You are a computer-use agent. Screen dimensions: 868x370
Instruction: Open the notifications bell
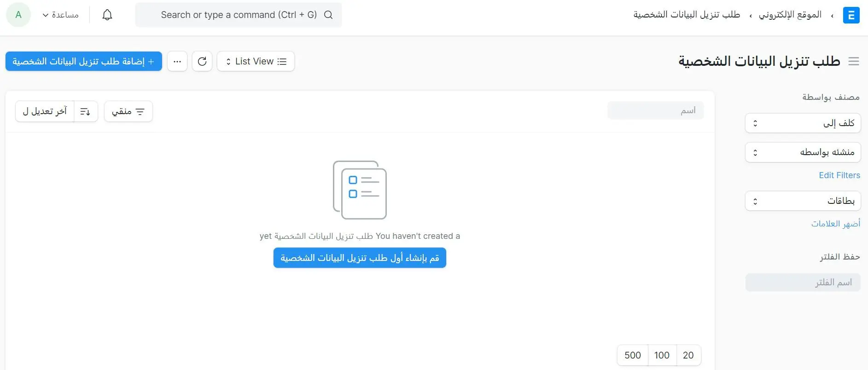point(107,15)
